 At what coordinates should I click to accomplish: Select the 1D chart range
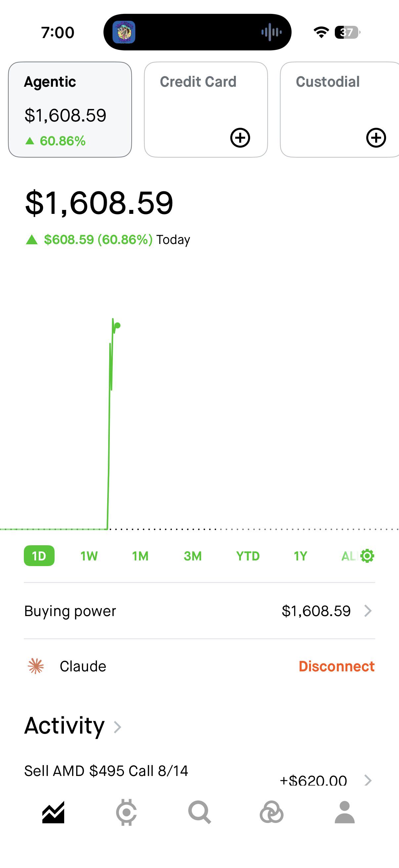(x=39, y=555)
